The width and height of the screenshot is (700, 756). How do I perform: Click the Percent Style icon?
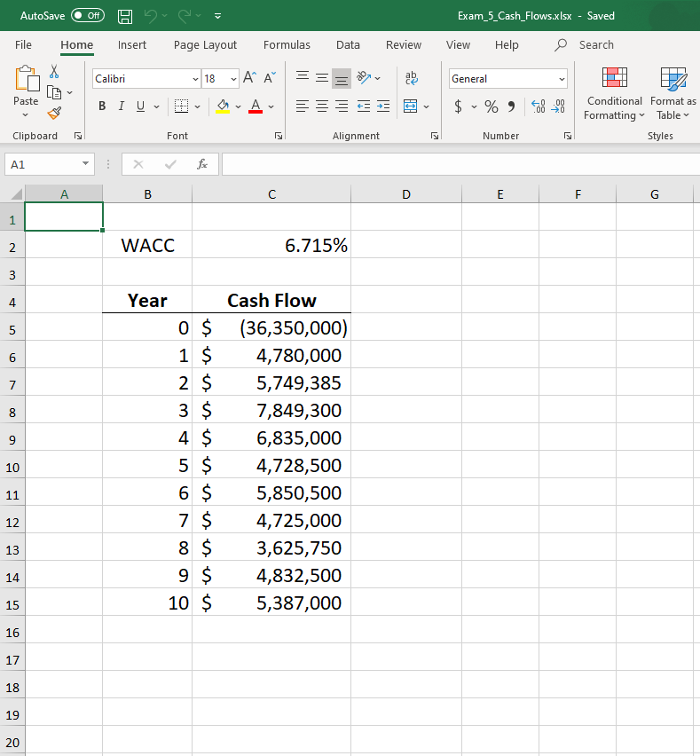(x=492, y=106)
